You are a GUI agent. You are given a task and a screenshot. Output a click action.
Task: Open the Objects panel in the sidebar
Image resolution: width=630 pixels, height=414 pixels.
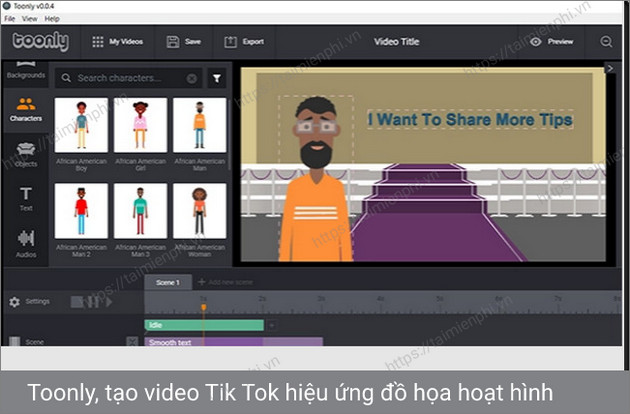coord(26,155)
